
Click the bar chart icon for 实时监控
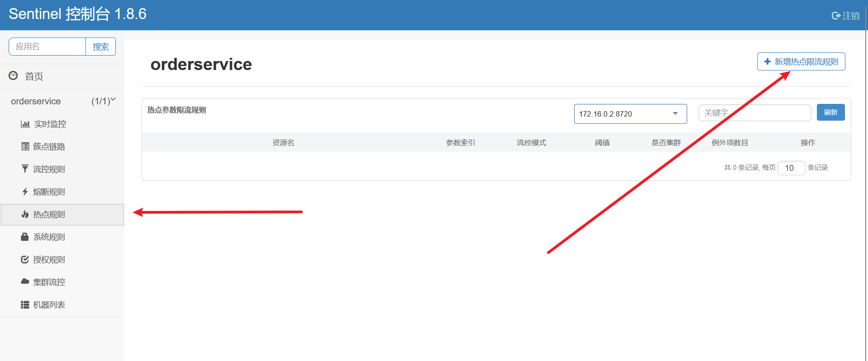25,124
